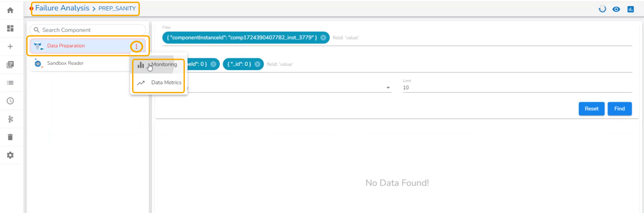
Task: Click the Home icon in sidebar
Action: coord(10,10)
